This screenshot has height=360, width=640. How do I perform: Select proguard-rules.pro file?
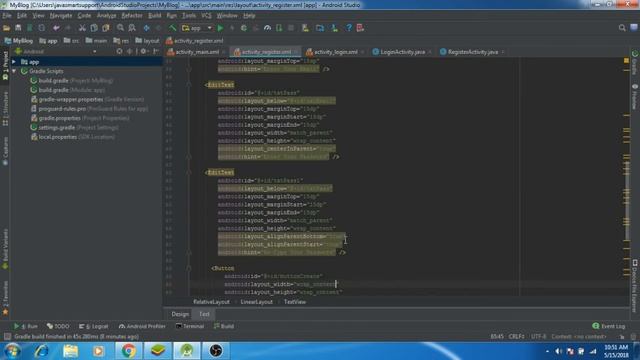pyautogui.click(x=89, y=109)
